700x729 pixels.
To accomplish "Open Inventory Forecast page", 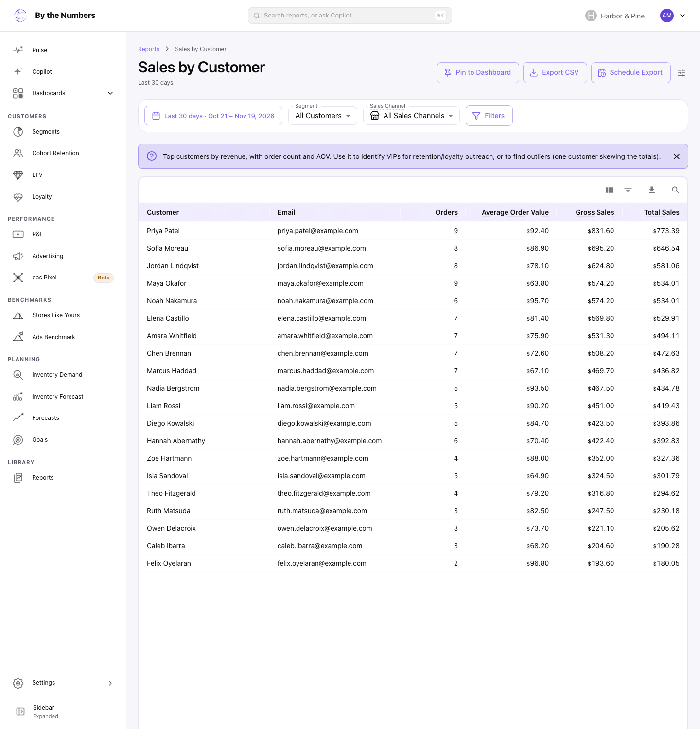I will [x=63, y=397].
